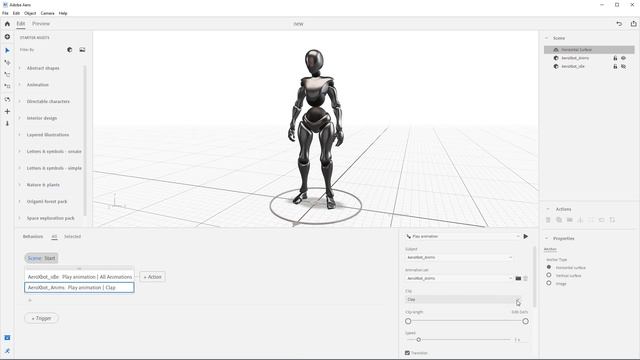This screenshot has height=360, width=640.
Task: Select the arrow selection tool
Action: coord(7,50)
